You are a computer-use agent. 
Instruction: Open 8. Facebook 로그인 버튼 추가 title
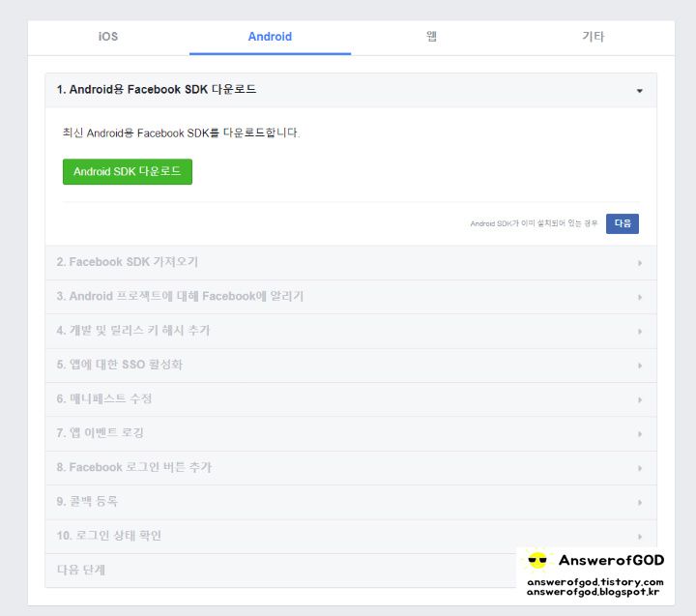pyautogui.click(x=134, y=467)
